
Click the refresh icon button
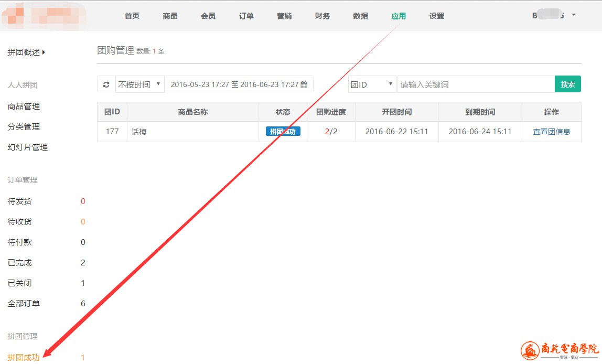(106, 84)
